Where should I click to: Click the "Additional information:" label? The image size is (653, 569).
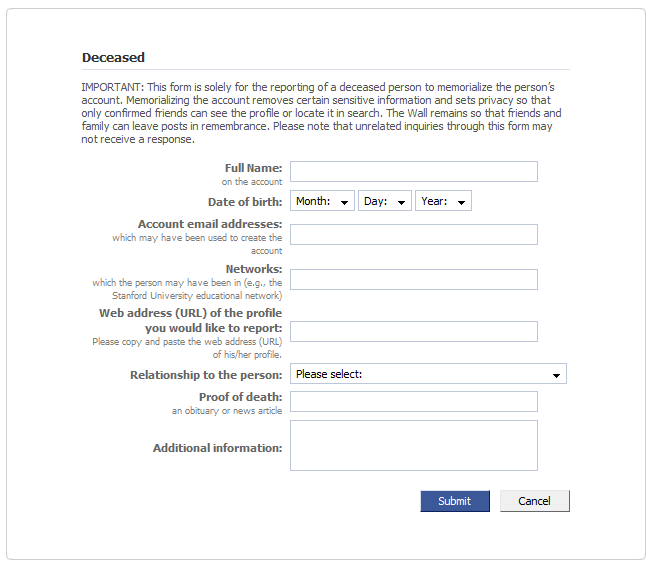(x=217, y=448)
